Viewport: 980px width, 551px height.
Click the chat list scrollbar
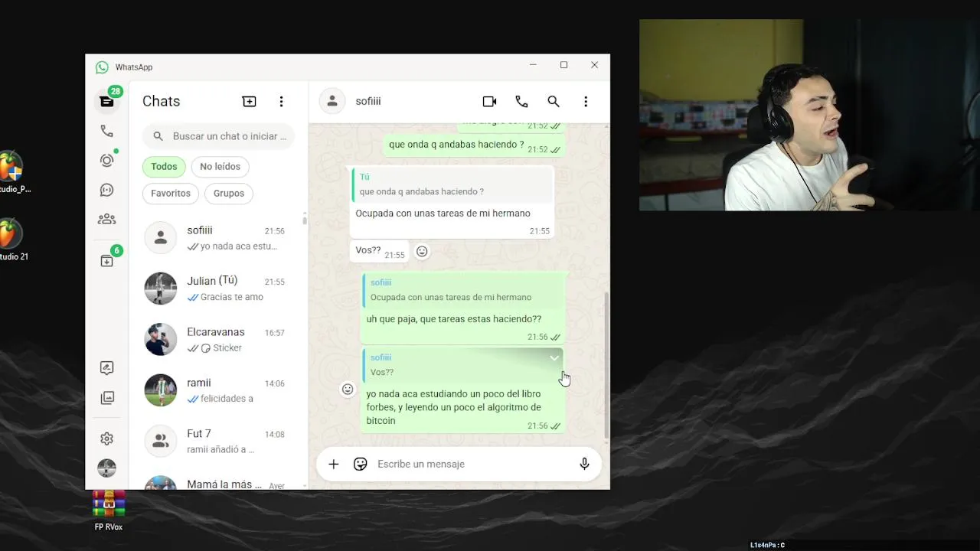point(305,220)
